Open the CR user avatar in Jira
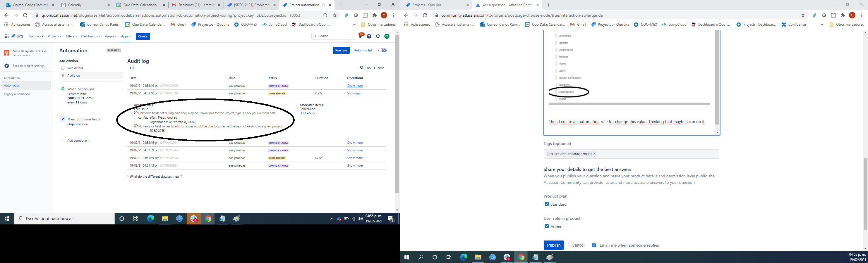 [x=387, y=36]
